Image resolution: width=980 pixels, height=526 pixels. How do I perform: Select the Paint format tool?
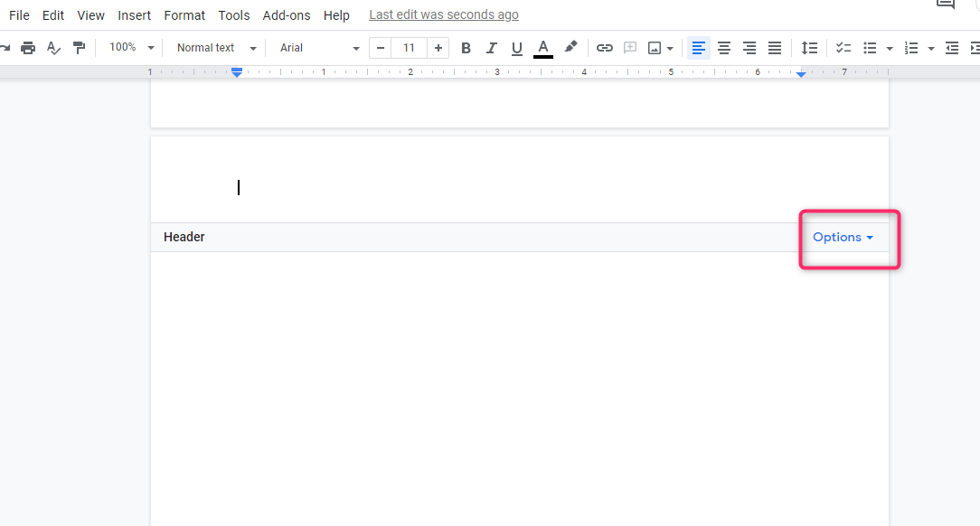[79, 48]
